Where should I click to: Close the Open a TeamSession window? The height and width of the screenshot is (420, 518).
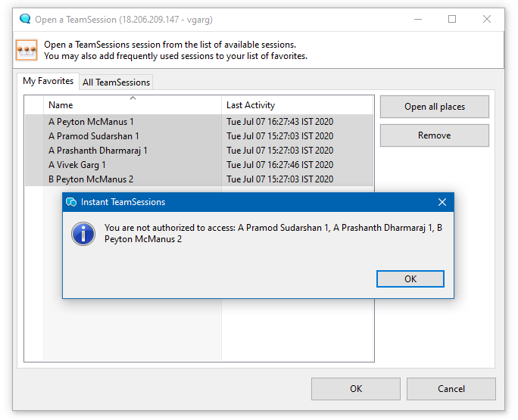click(487, 19)
